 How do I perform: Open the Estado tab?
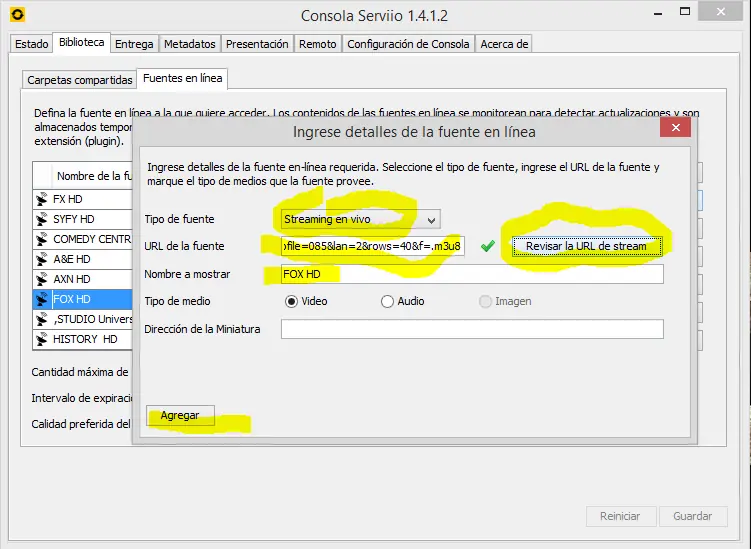point(32,44)
